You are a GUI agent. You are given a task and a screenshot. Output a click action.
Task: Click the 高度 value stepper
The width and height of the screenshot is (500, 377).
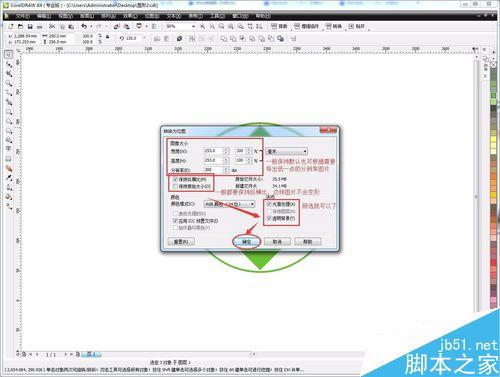(226, 161)
